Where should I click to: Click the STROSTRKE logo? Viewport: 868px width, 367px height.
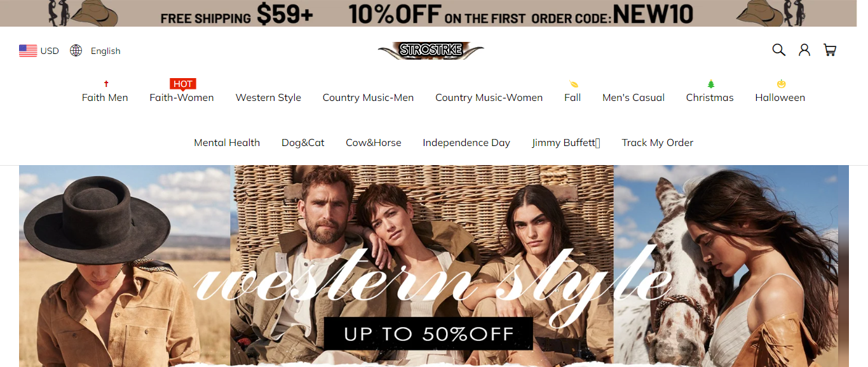(x=431, y=50)
